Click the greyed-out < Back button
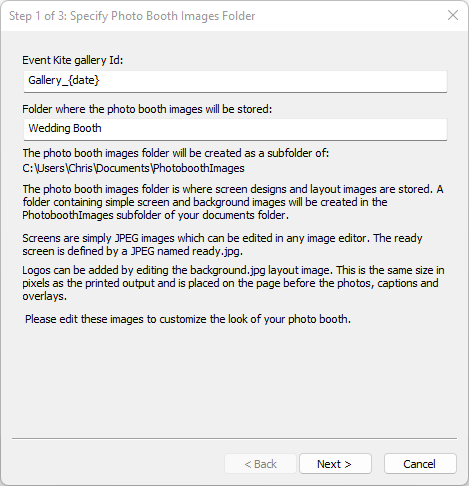Viewport: 469px width, 486px height. (x=260, y=464)
